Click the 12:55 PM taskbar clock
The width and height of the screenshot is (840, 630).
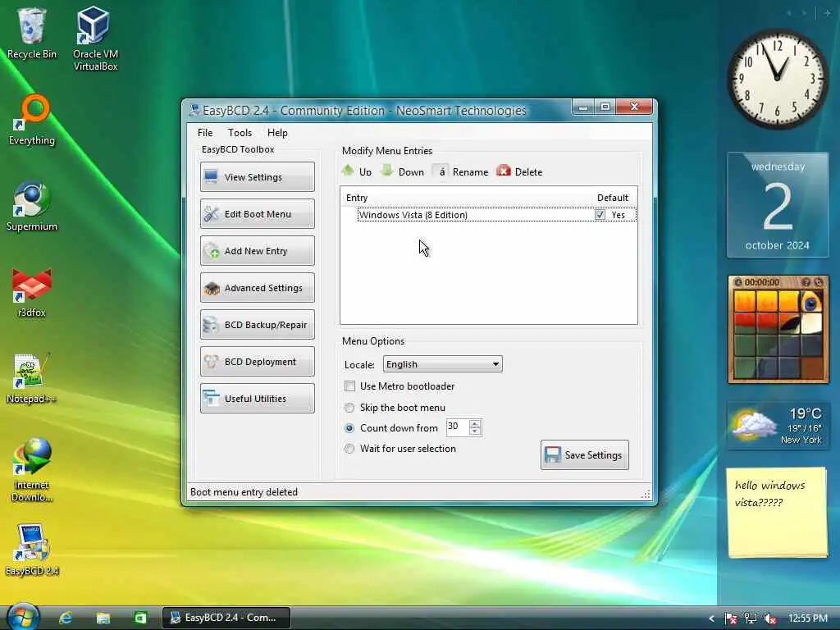pos(808,619)
